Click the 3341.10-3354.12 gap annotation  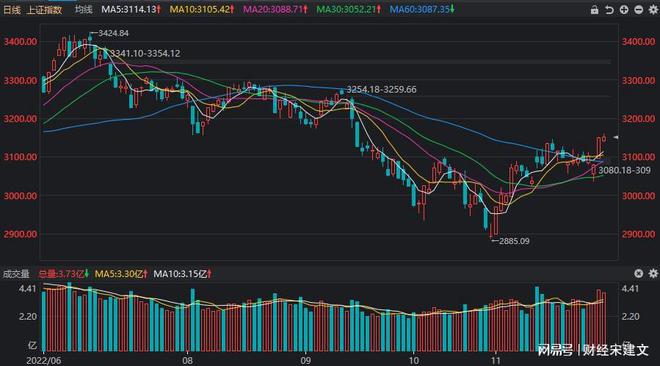tap(145, 53)
